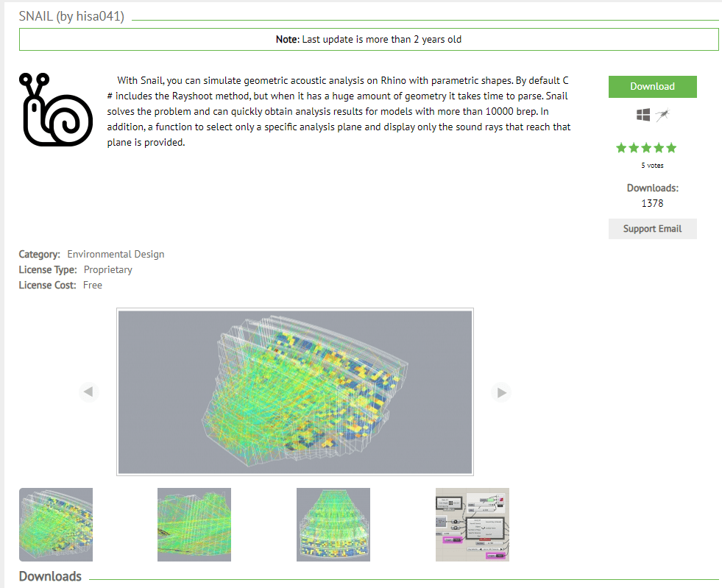
Task: Click the Downloads section heading
Action: click(50, 576)
